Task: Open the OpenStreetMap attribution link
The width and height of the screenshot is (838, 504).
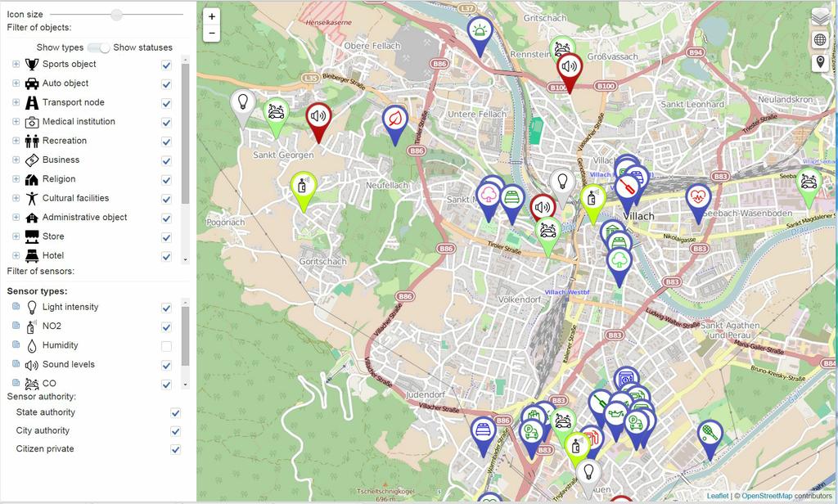Action: pyautogui.click(x=768, y=495)
